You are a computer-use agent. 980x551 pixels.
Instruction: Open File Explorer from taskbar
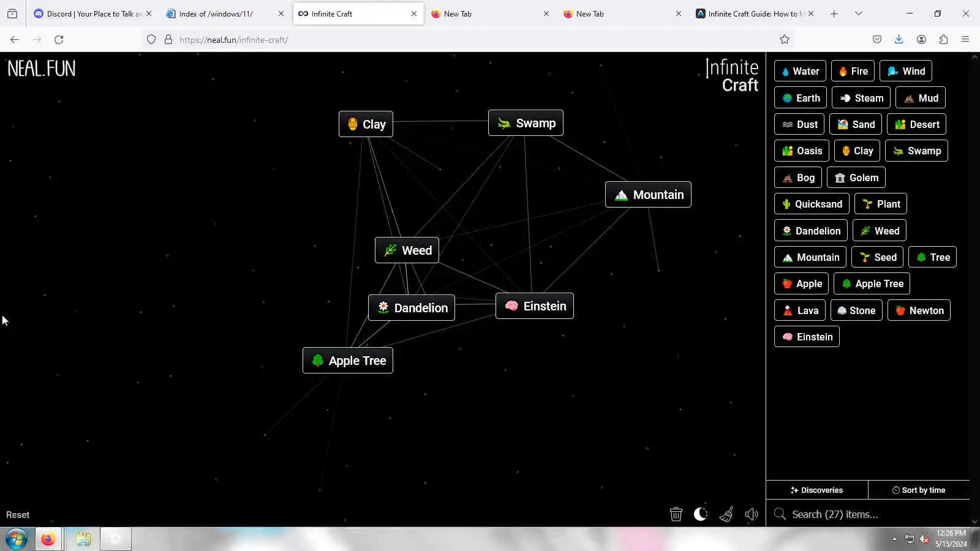click(x=83, y=539)
